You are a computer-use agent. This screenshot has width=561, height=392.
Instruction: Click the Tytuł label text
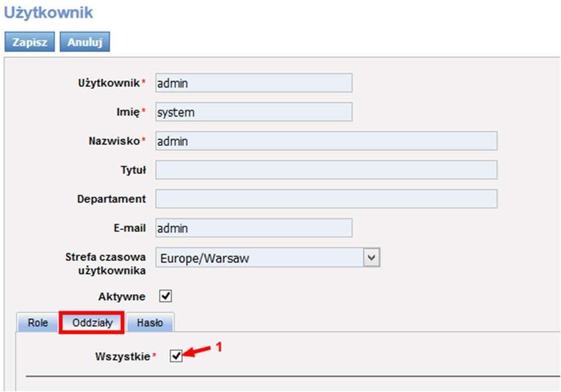[x=133, y=170]
